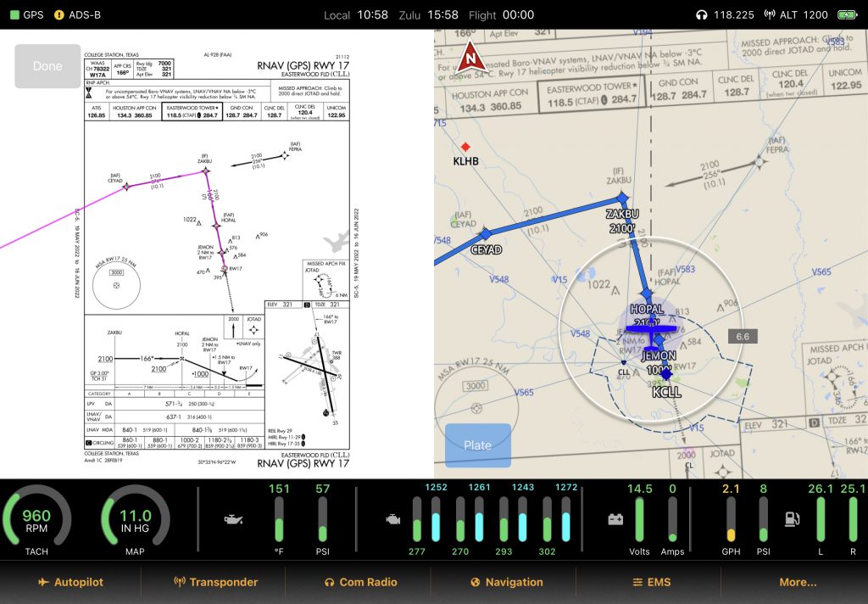Tap the FEPRA fix on the approach plate
The height and width of the screenshot is (604, 868).
tap(285, 156)
